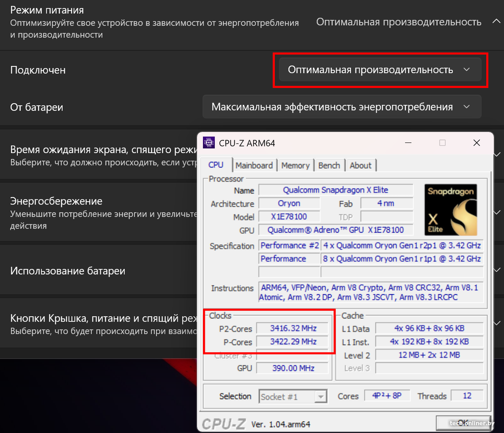This screenshot has width=504, height=433.
Task: Select the CPU tab
Action: pos(216,164)
